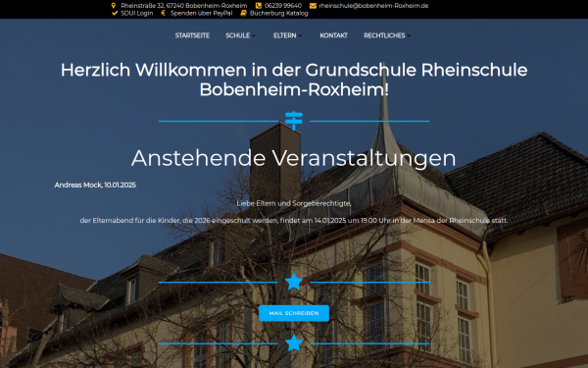The width and height of the screenshot is (588, 368).
Task: Click the book icon beside Bücherburg Katalog
Action: [243, 13]
